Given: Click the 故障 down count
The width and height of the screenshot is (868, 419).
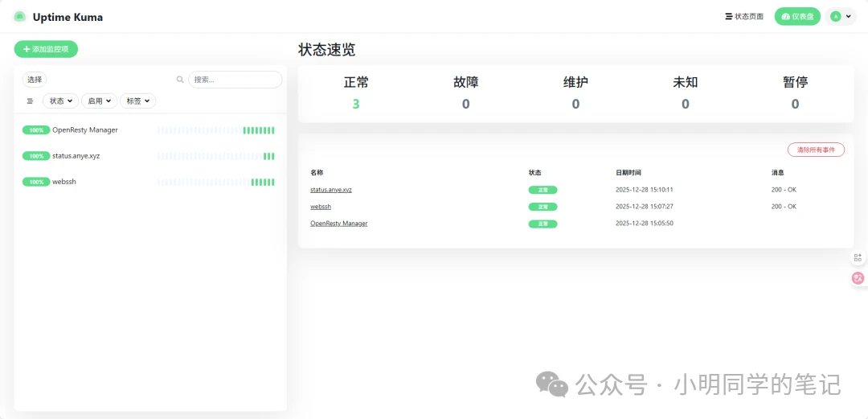Looking at the screenshot, I should 465,104.
